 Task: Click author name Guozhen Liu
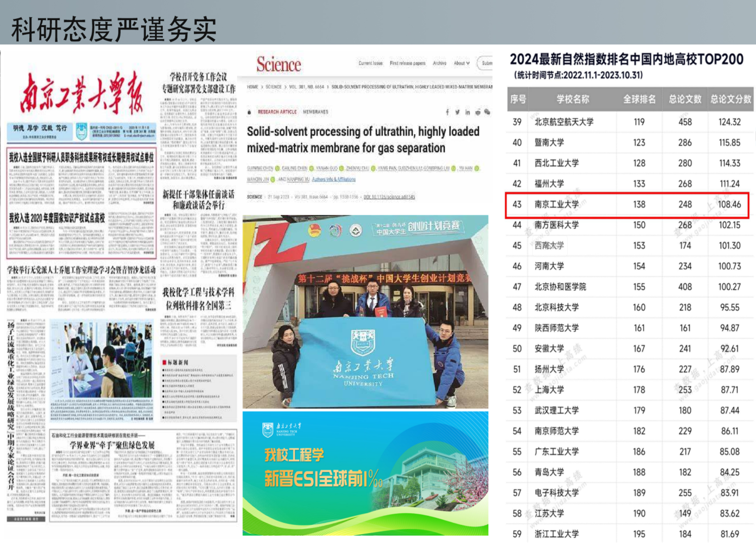tap(410, 168)
